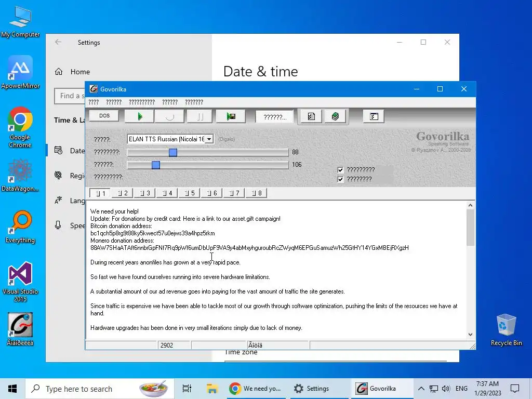This screenshot has height=399, width=532.
Task: Open the Govorilka desktop shortcut
Action: [x=20, y=329]
